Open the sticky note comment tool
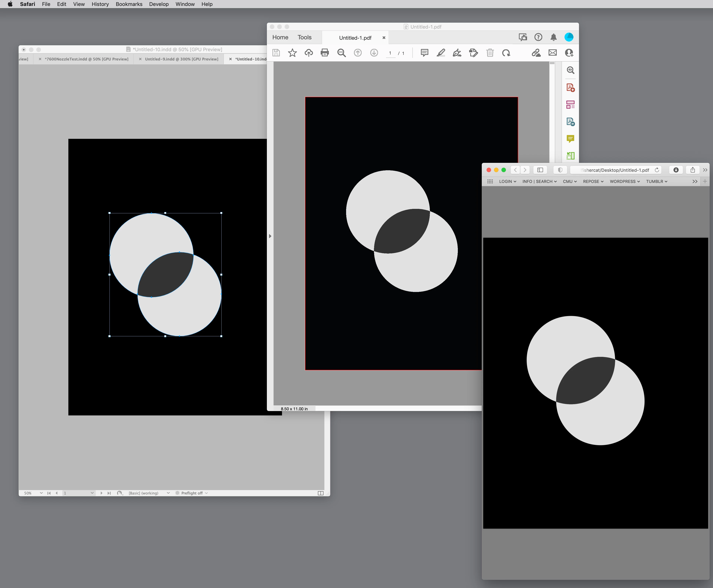The image size is (713, 588). point(424,53)
